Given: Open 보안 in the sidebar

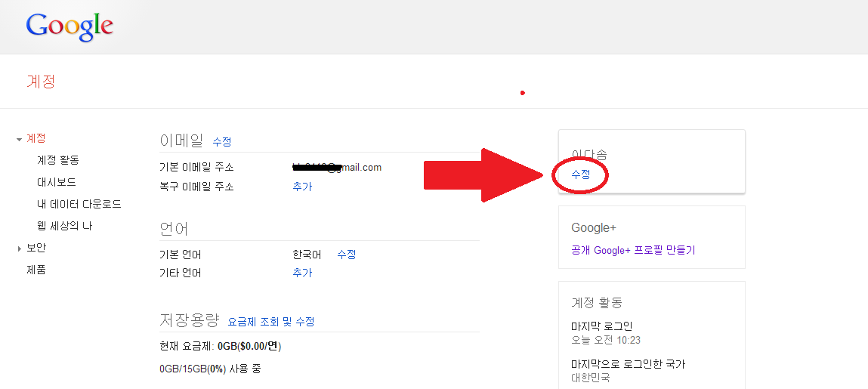Looking at the screenshot, I should (36, 248).
